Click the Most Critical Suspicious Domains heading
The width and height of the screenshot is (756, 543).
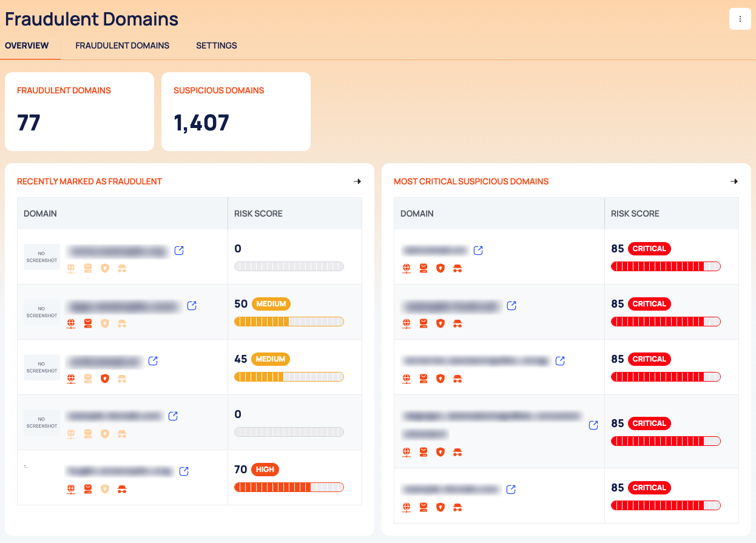[471, 181]
